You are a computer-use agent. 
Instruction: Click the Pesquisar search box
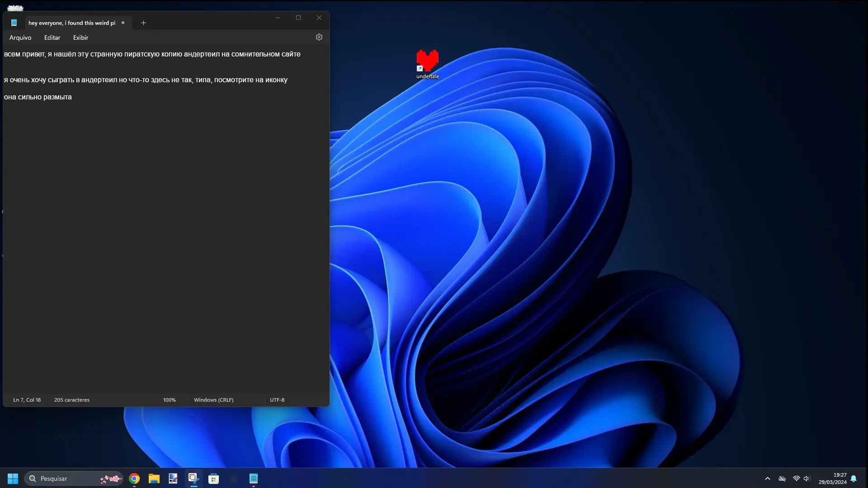pos(68,479)
